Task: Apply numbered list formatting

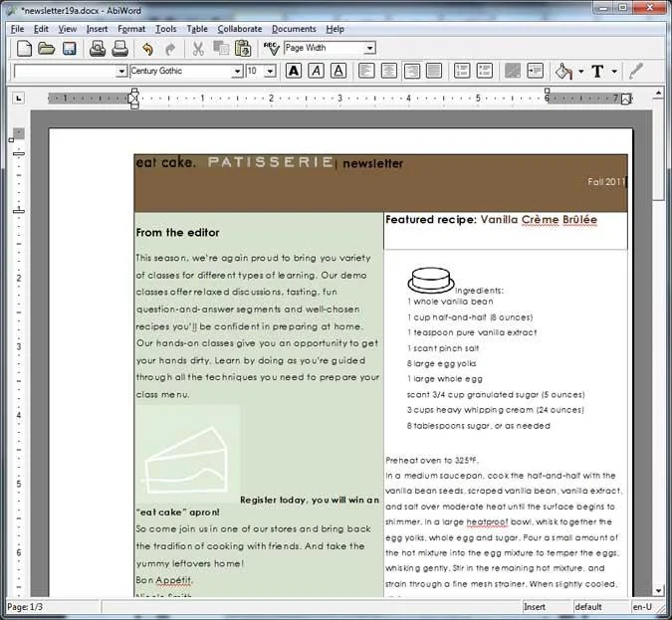Action: [x=462, y=71]
